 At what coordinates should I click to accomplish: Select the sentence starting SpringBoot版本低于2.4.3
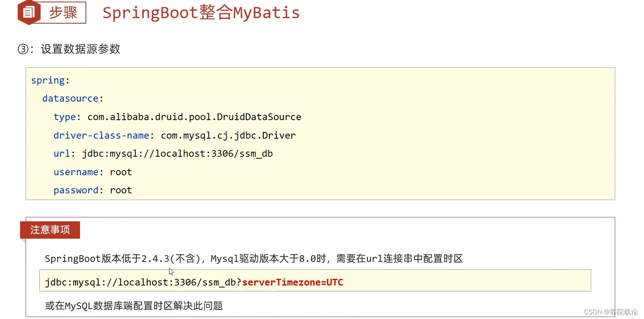[254, 259]
